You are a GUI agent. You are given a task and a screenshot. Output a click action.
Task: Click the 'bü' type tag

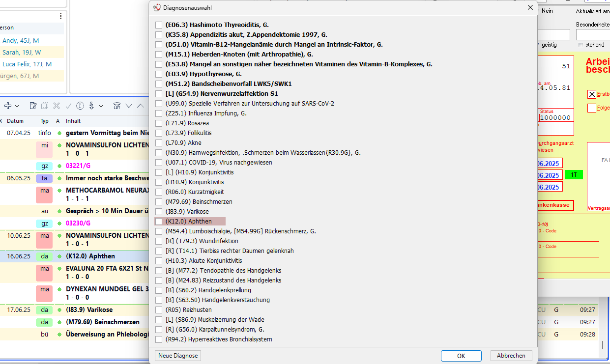(44, 334)
